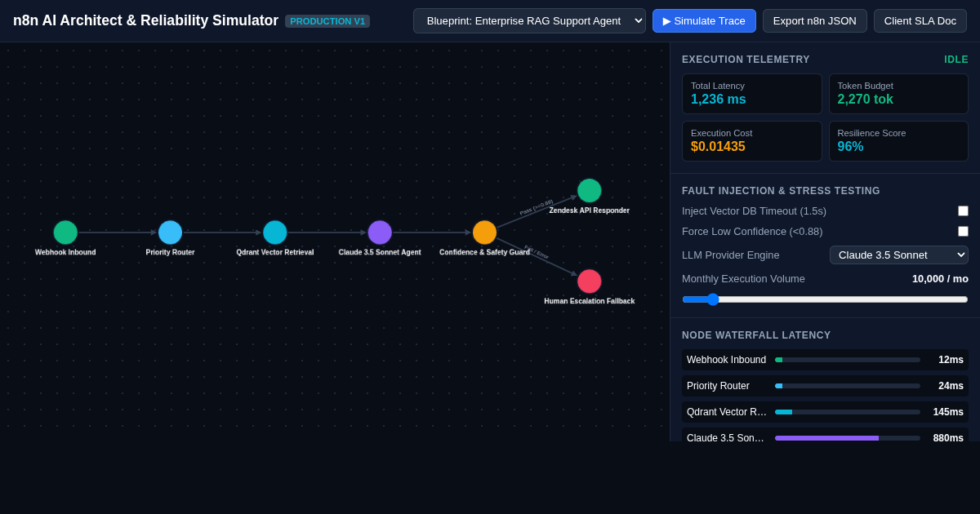Click the 145ms latency value

tap(948, 412)
